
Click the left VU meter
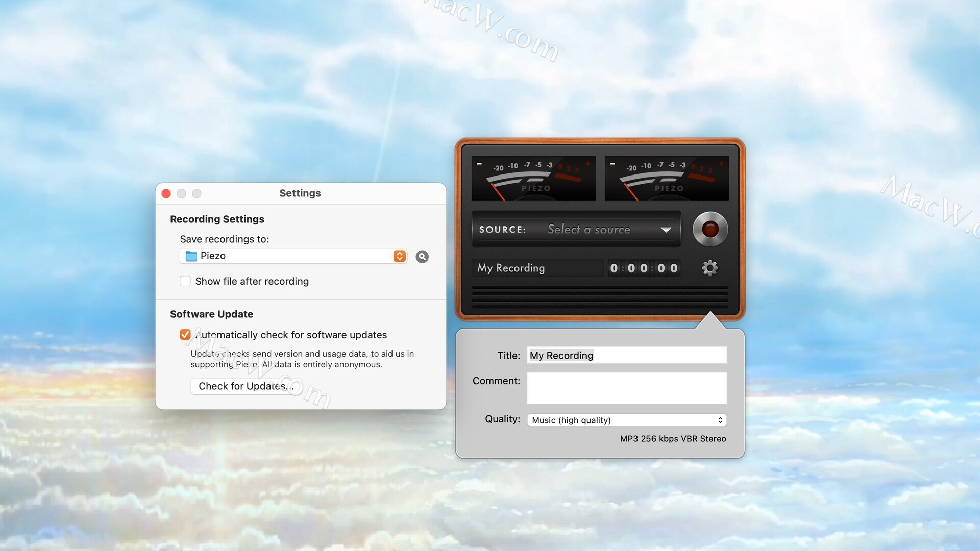click(533, 178)
